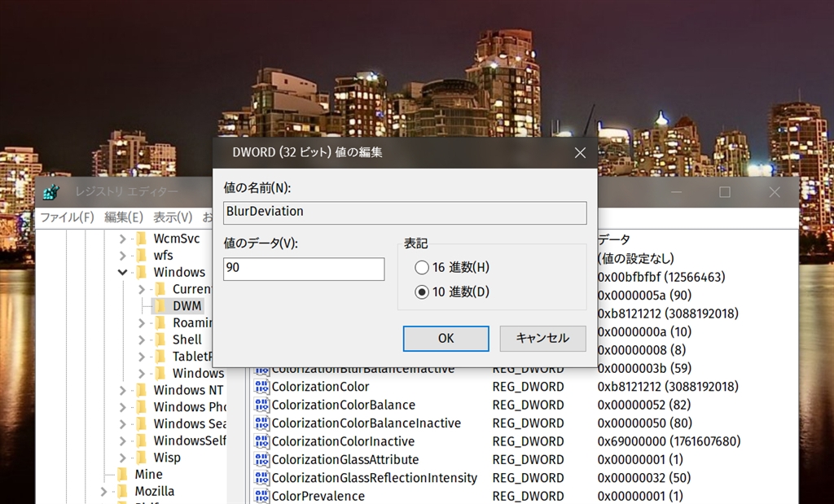Close the DWORD edit dialog
The height and width of the screenshot is (504, 834).
tap(580, 153)
